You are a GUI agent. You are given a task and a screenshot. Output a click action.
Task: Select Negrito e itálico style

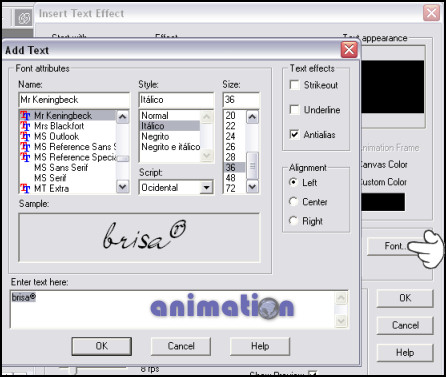(x=171, y=147)
